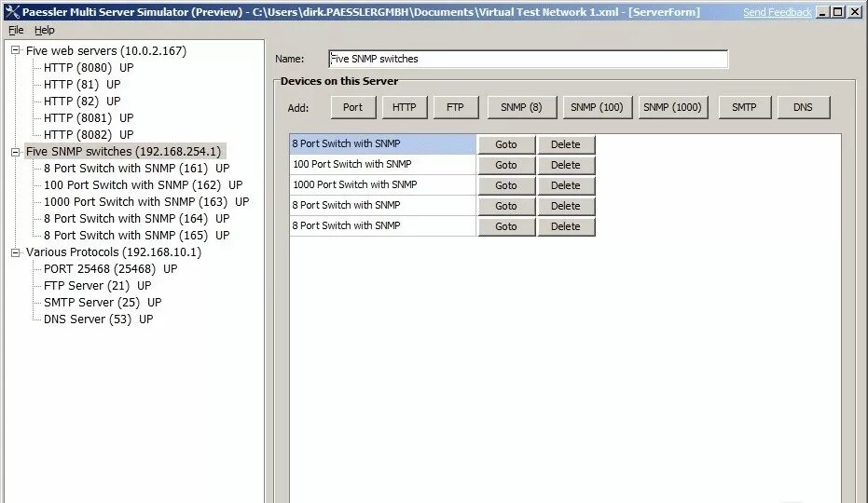Screen dimensions: 868x503
Task: Select 1000 Port Switch with SNMP (163) in tree
Action: (x=146, y=202)
